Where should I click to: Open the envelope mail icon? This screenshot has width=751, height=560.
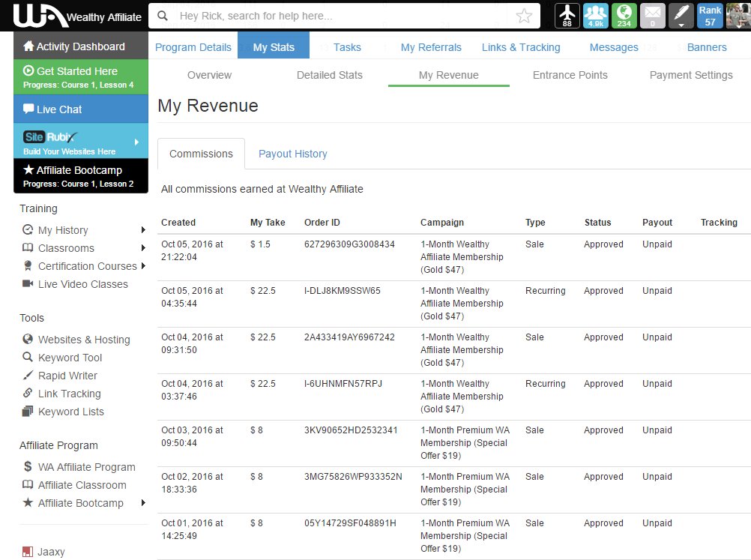652,15
